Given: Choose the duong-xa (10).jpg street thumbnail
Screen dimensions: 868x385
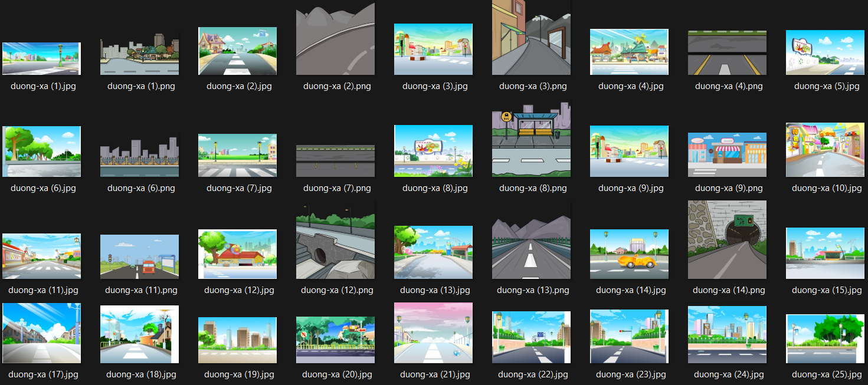Looking at the screenshot, I should pyautogui.click(x=825, y=150).
